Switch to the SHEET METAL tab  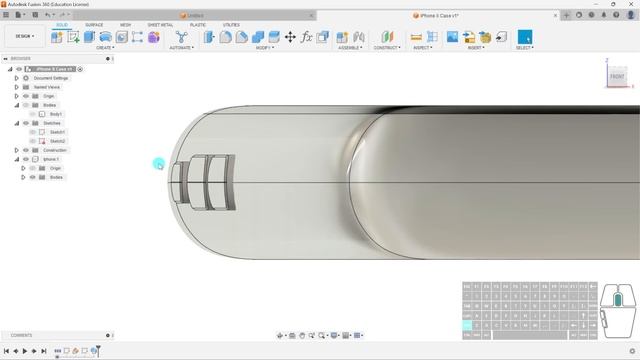[160, 25]
